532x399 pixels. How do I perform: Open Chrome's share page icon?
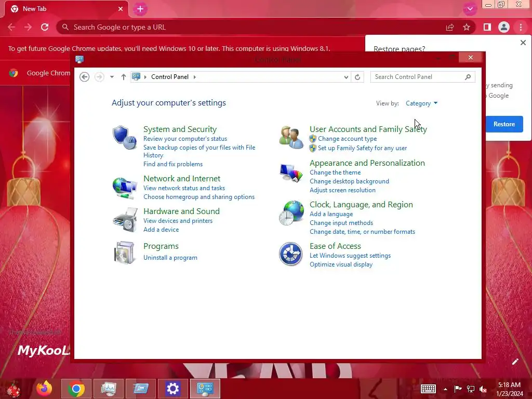click(450, 27)
